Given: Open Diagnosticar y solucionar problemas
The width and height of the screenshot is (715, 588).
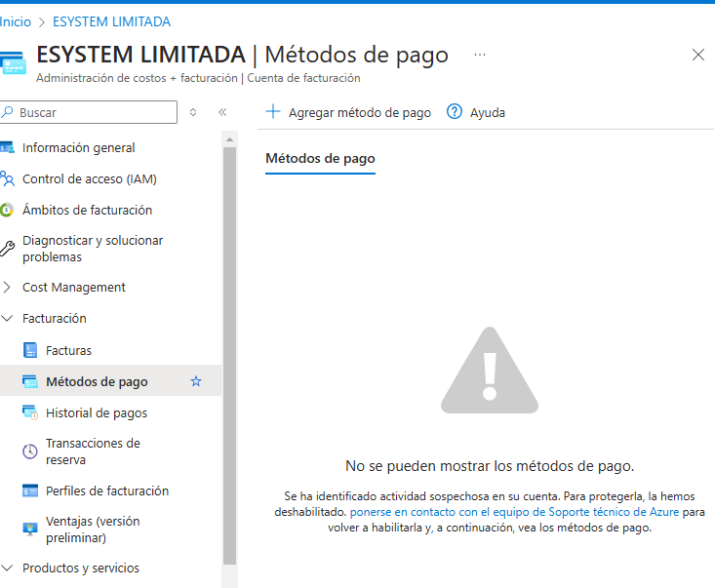Looking at the screenshot, I should coord(93,249).
